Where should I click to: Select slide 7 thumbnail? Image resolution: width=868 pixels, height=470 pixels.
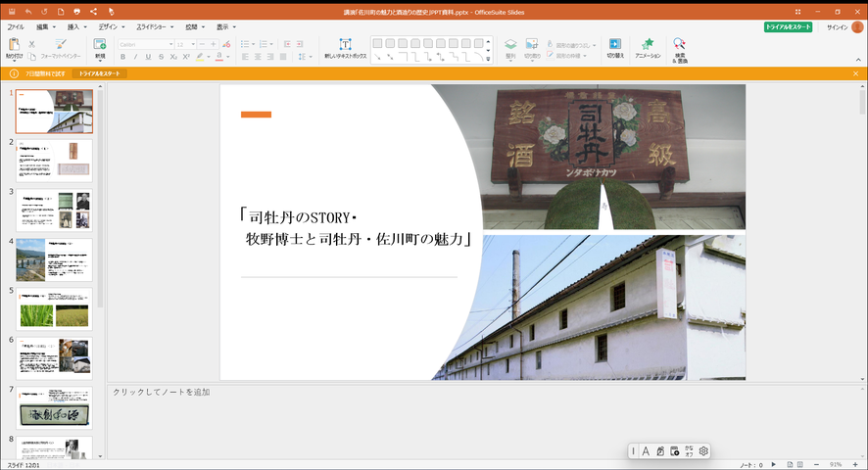tap(54, 408)
